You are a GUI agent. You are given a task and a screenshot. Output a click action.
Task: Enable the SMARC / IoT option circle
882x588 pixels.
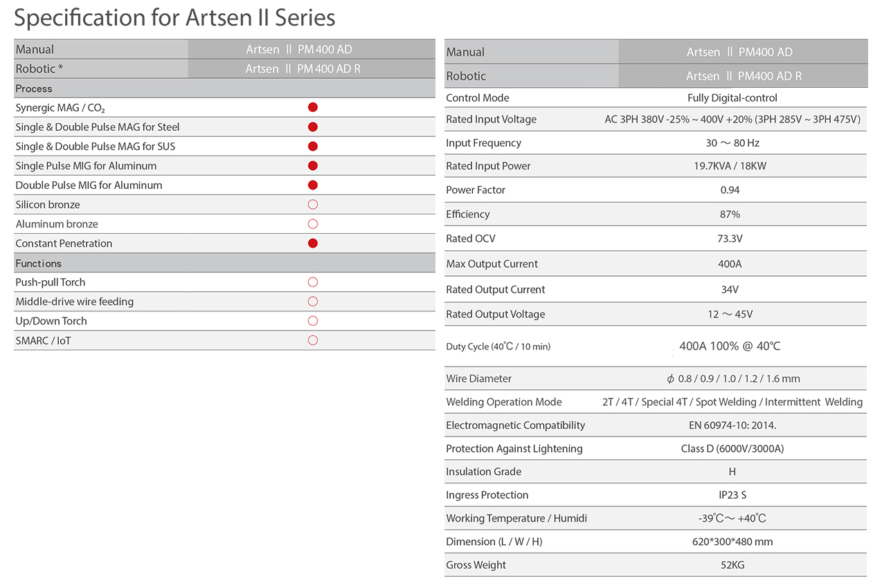tap(312, 340)
